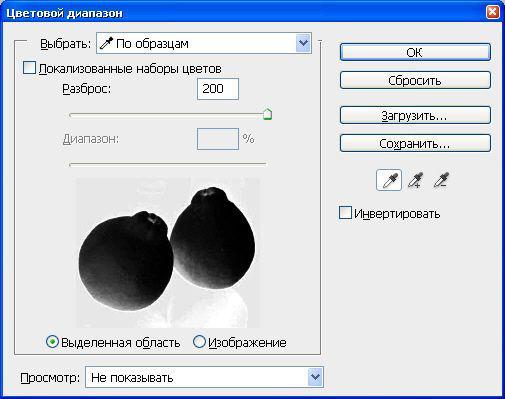Choose the Изображение radio button
The width and height of the screenshot is (505, 399).
tap(199, 342)
